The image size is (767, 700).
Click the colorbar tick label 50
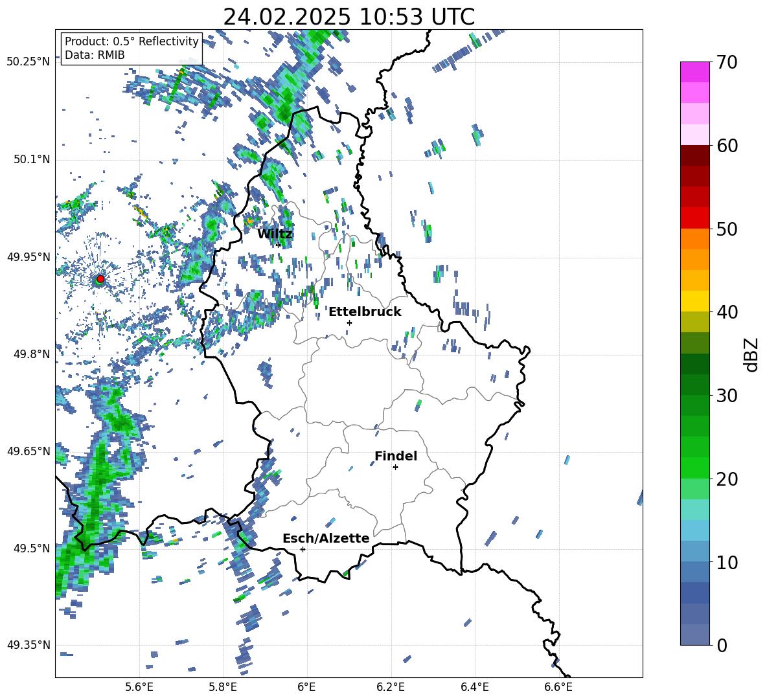[727, 229]
